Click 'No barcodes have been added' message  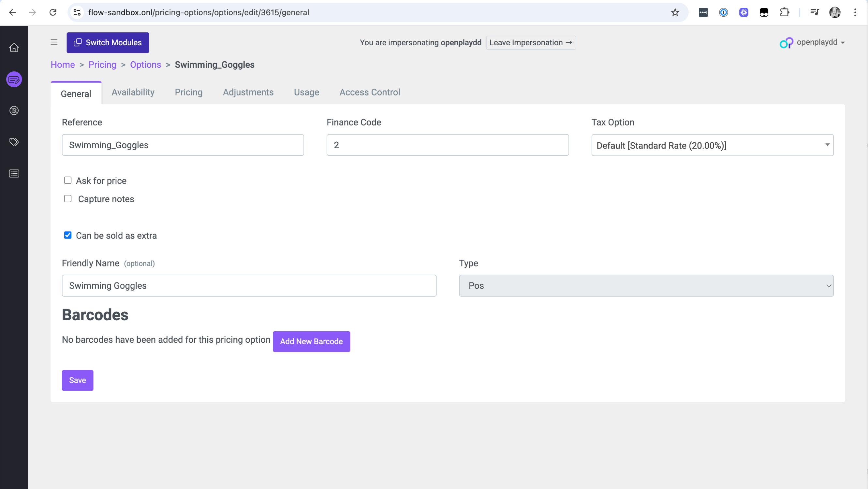[166, 339]
